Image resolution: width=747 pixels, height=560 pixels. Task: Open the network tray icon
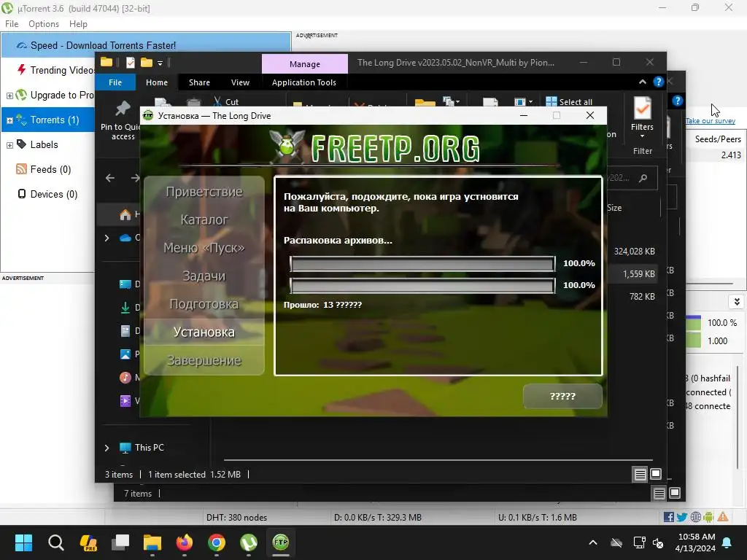coord(639,542)
